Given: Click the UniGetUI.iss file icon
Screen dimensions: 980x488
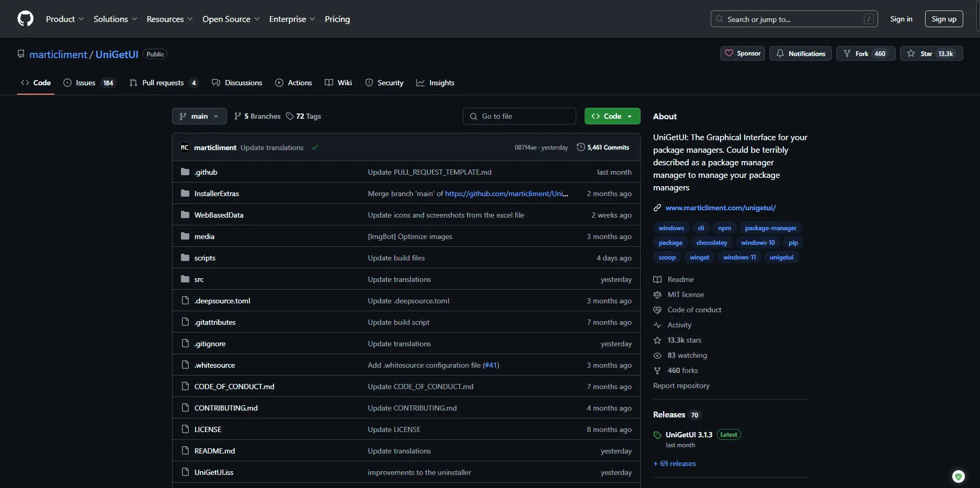Looking at the screenshot, I should coord(185,472).
